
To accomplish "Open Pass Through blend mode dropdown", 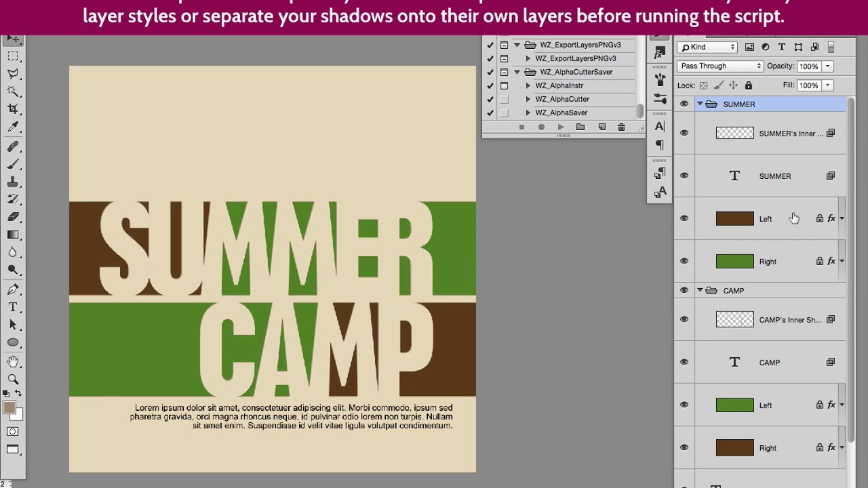I will [720, 66].
